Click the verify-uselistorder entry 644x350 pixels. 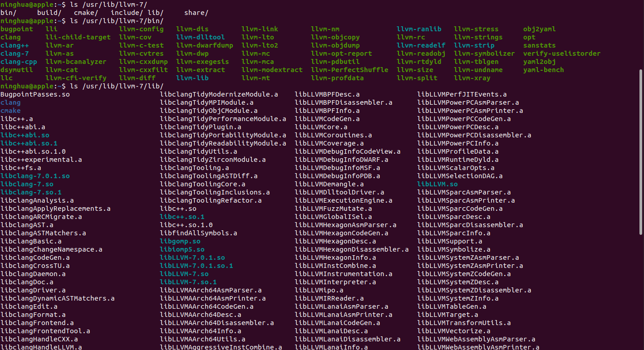[x=562, y=53]
